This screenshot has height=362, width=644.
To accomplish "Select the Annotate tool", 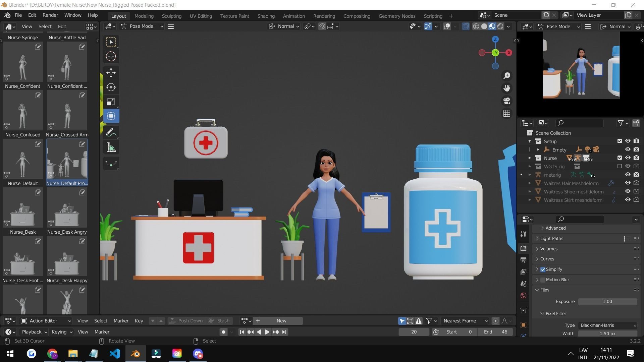I will (111, 133).
